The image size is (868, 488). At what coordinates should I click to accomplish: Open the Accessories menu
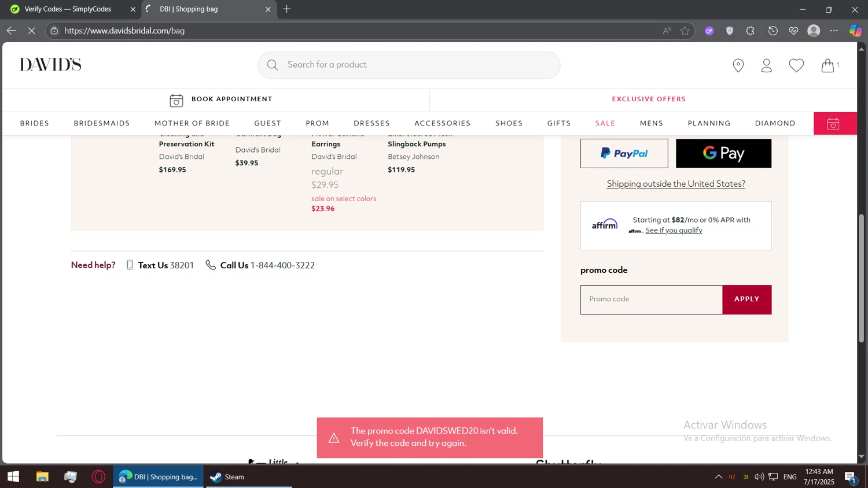[442, 124]
